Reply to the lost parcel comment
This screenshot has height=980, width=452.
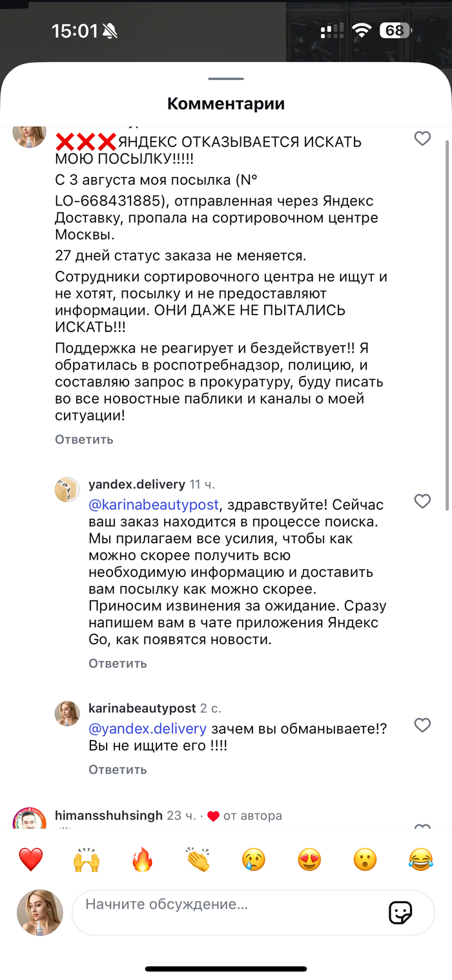pyautogui.click(x=84, y=439)
